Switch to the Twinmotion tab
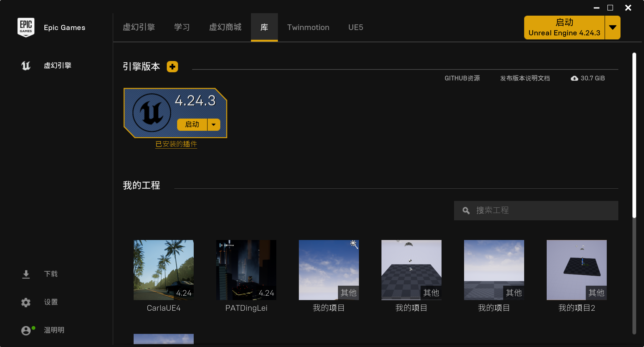644x347 pixels. (x=308, y=28)
